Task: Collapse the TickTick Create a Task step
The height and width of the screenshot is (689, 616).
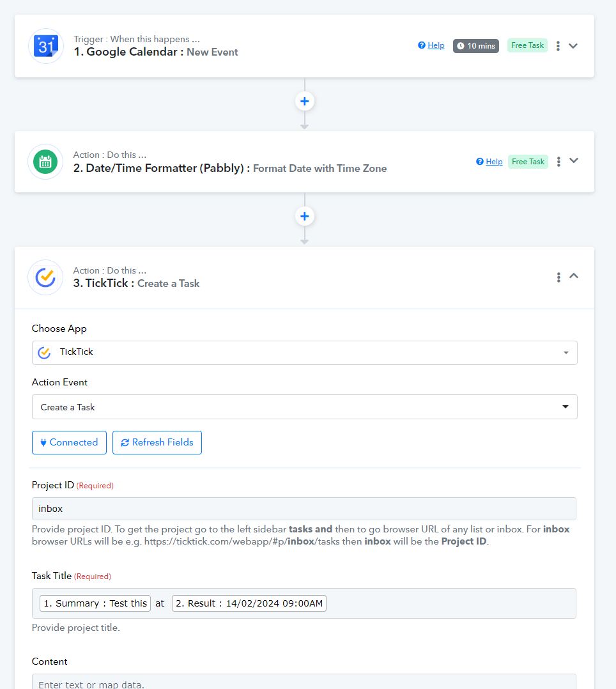Action: click(x=574, y=276)
